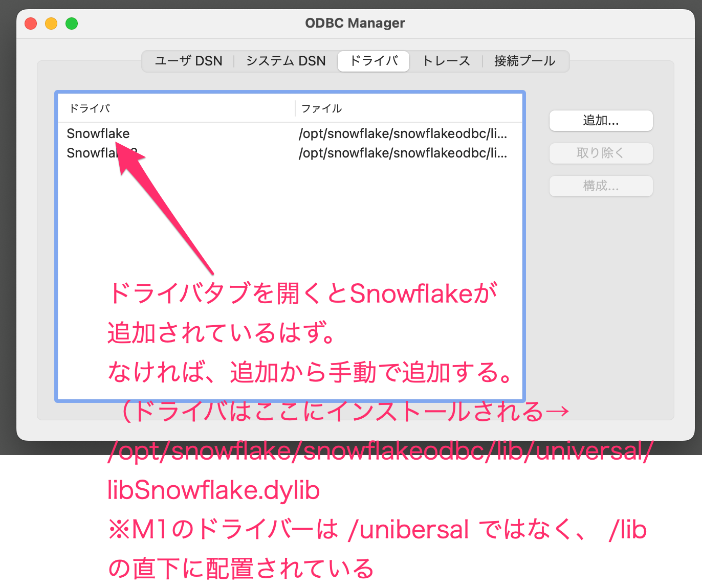Screen dimensions: 702x588
Task: Open the システム DSN tab
Action: (286, 61)
